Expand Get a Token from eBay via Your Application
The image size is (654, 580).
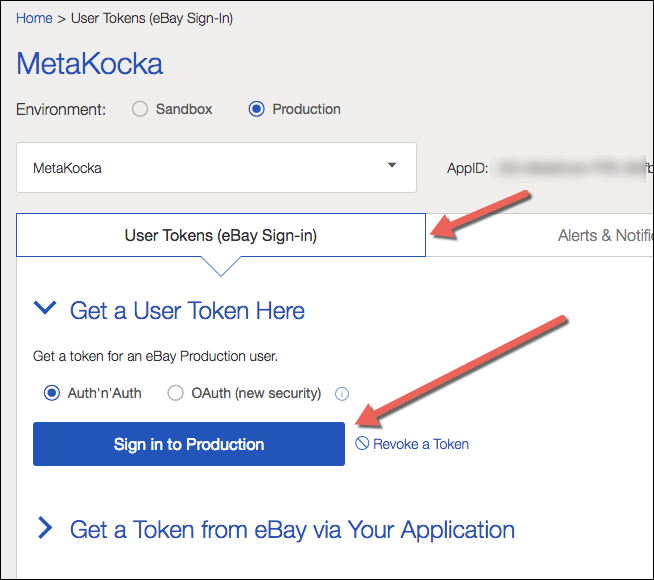(x=45, y=528)
